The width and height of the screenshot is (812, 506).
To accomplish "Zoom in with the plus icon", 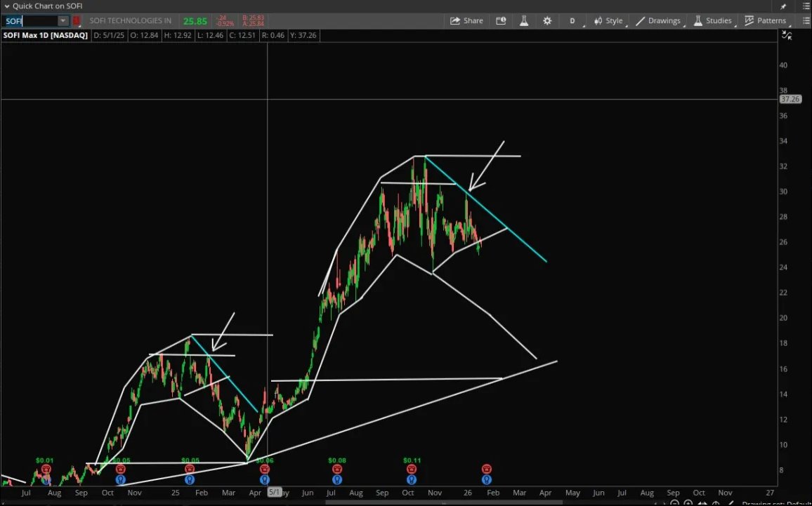I will click(x=689, y=502).
